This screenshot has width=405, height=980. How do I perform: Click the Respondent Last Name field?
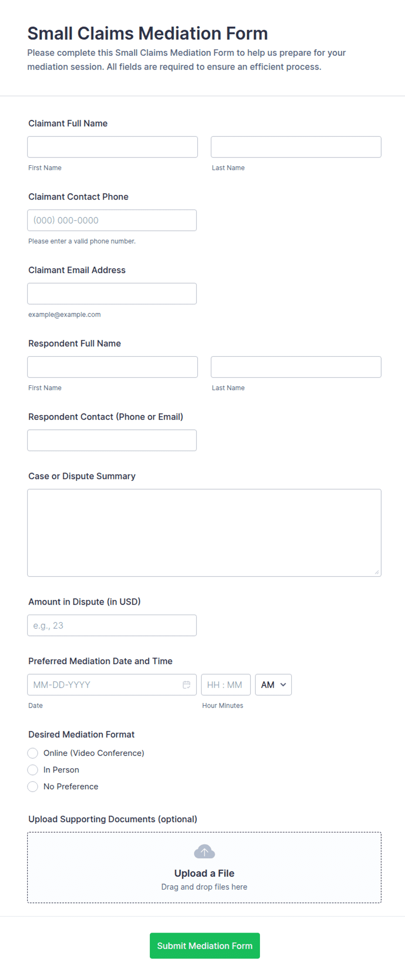click(296, 367)
